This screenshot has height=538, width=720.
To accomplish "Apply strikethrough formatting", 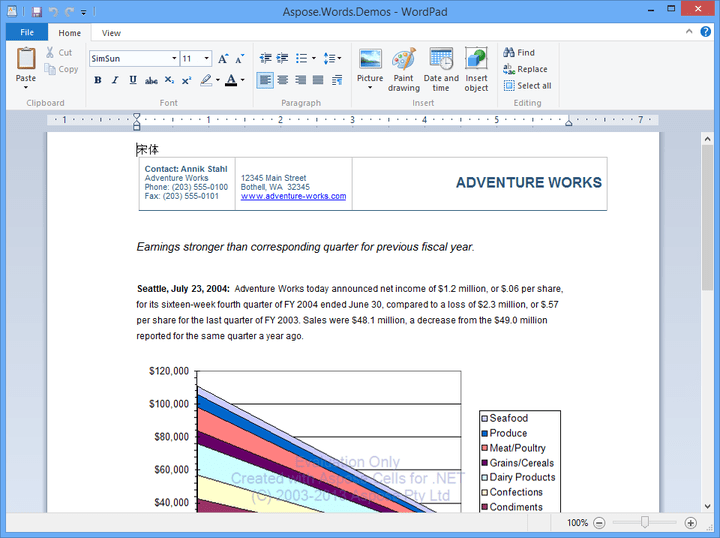I will [x=151, y=81].
